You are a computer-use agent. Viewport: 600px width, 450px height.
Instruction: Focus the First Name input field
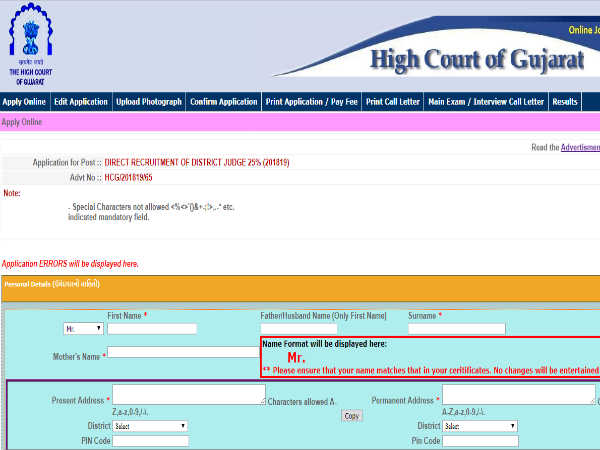tap(152, 329)
